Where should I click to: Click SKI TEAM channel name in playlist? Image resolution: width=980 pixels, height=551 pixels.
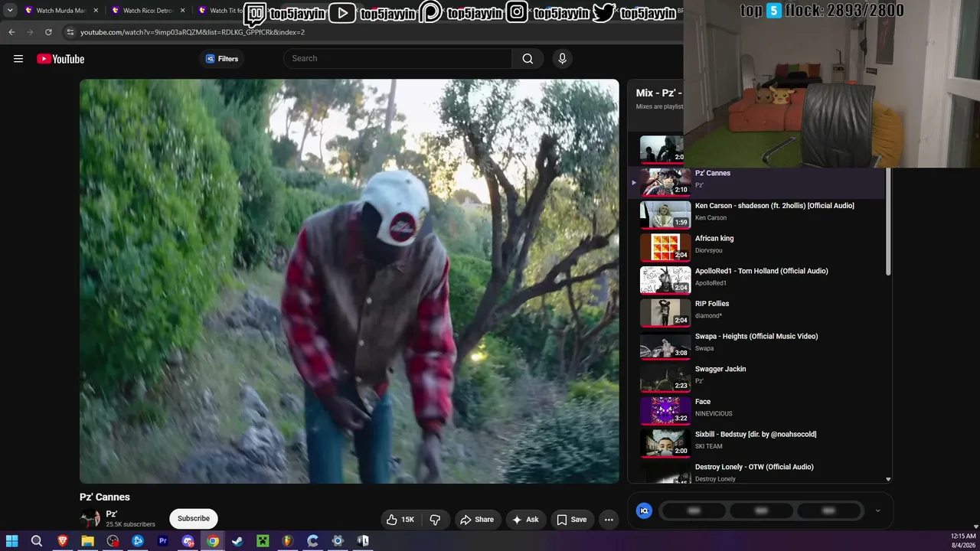[x=708, y=446]
